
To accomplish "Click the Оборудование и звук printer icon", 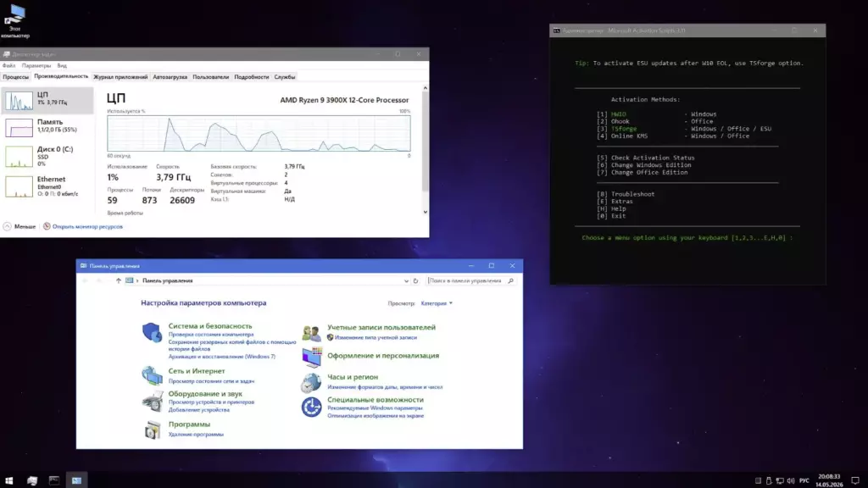I will coord(152,401).
